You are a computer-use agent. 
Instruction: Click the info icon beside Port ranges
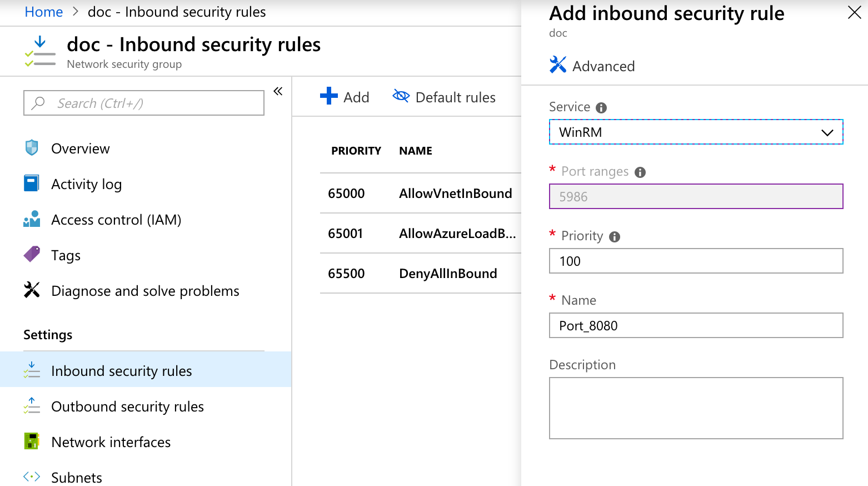pyautogui.click(x=640, y=172)
